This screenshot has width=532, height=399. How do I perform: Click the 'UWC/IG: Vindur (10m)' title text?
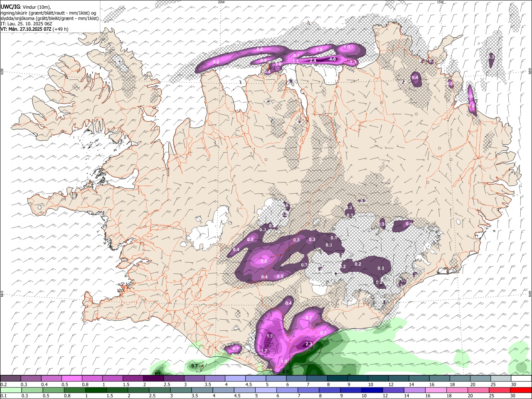coord(26,7)
